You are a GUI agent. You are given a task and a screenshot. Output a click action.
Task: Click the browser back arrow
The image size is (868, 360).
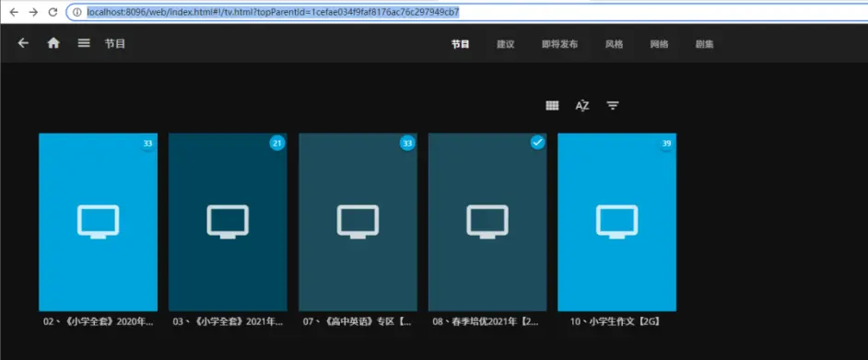click(x=14, y=12)
